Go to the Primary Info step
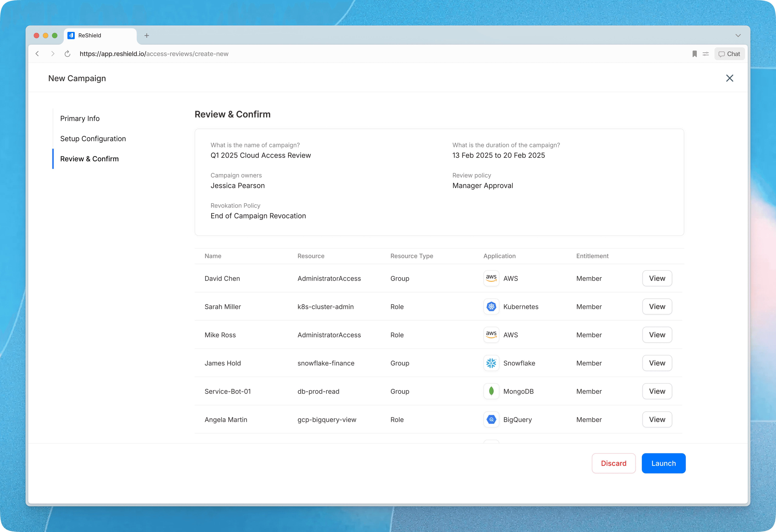 coord(80,118)
